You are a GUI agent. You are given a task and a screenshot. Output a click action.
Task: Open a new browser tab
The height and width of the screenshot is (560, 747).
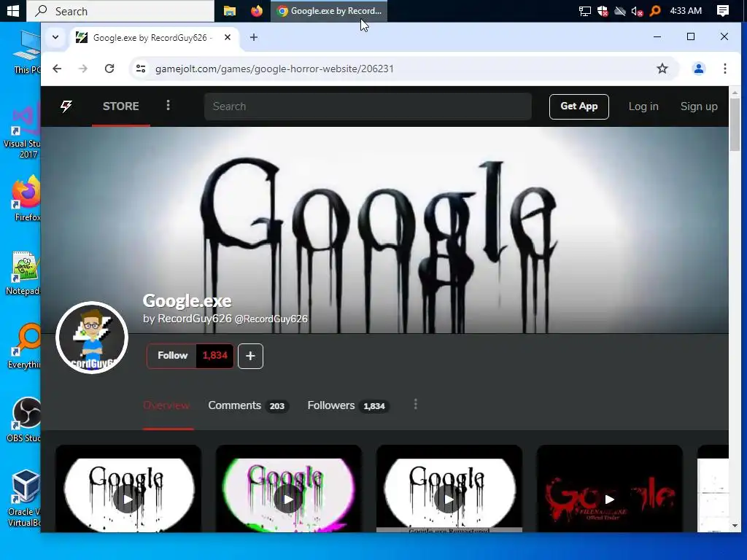254,37
